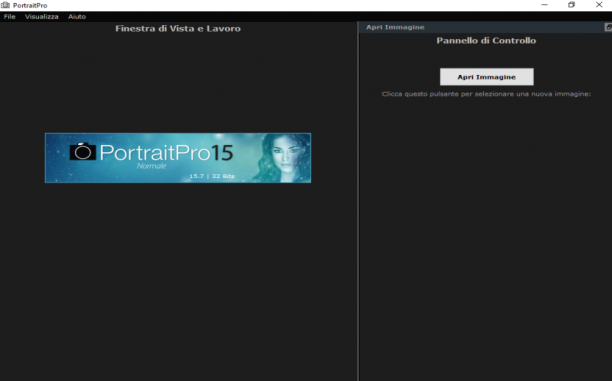Click the Apri Immagine button
The height and width of the screenshot is (381, 612).
coord(486,77)
